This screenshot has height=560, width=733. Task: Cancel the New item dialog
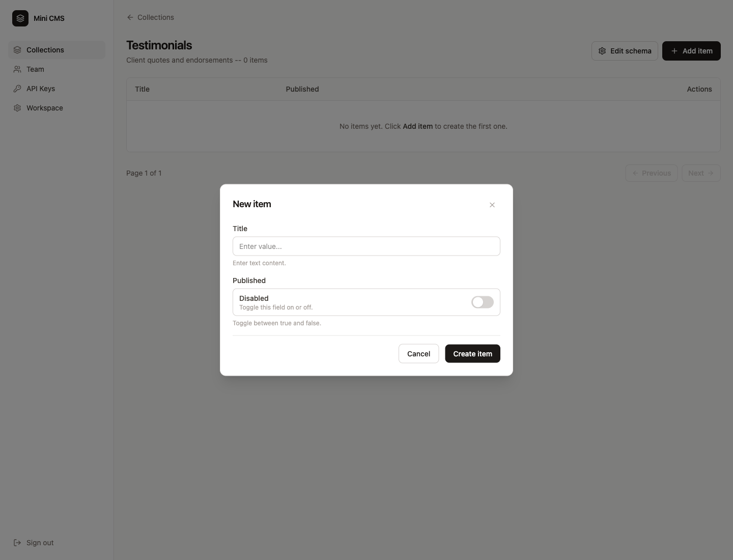tap(418, 354)
